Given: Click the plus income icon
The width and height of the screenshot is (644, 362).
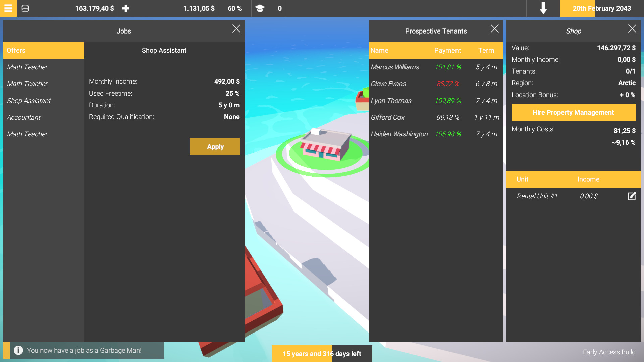Looking at the screenshot, I should [126, 8].
